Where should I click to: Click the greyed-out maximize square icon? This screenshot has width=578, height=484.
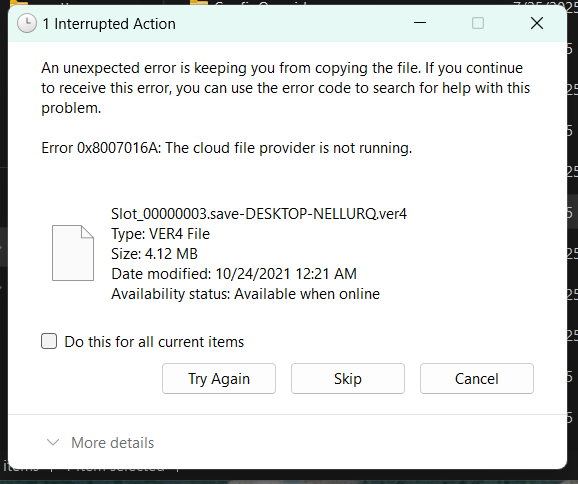[478, 23]
